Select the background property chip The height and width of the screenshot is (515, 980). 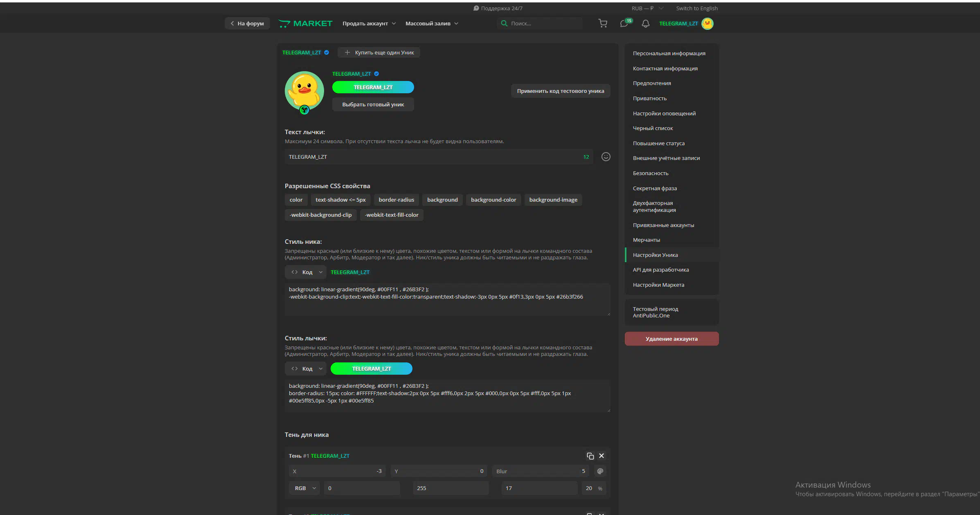tap(442, 200)
